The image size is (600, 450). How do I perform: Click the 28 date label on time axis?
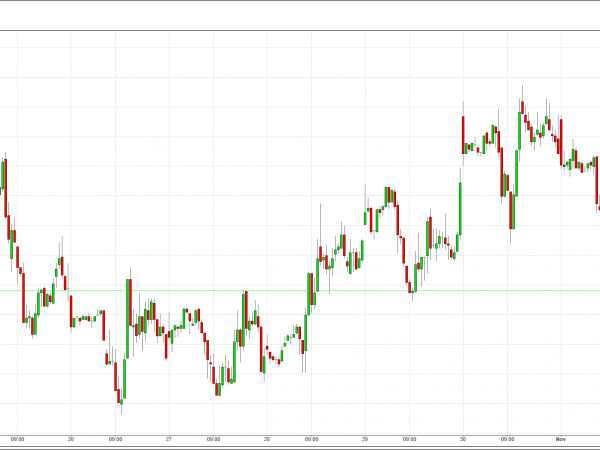tap(267, 439)
